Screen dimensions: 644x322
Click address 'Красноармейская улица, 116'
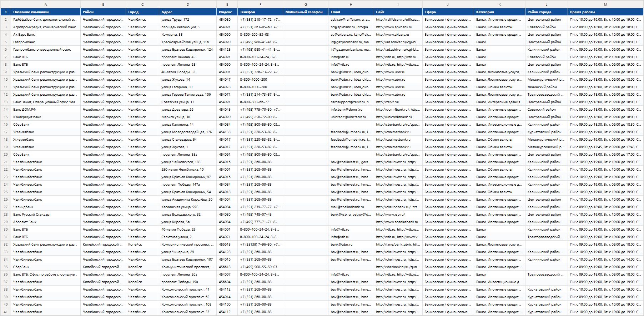(188, 42)
